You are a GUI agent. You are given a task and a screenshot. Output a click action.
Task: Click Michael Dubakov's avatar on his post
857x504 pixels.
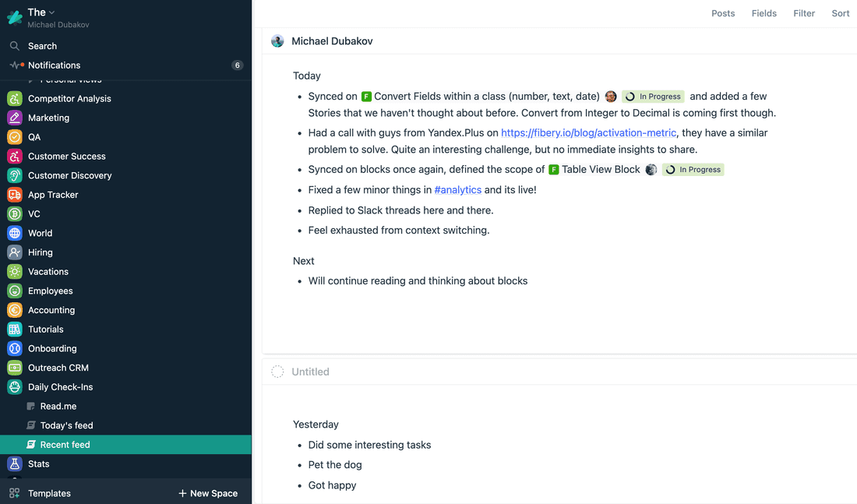coord(277,41)
